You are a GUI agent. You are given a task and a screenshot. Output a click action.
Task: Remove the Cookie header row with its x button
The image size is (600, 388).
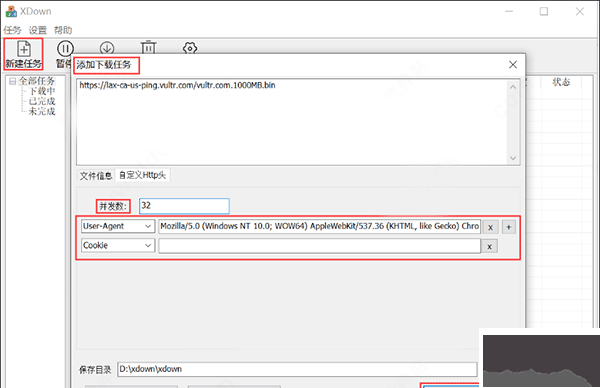tap(489, 246)
